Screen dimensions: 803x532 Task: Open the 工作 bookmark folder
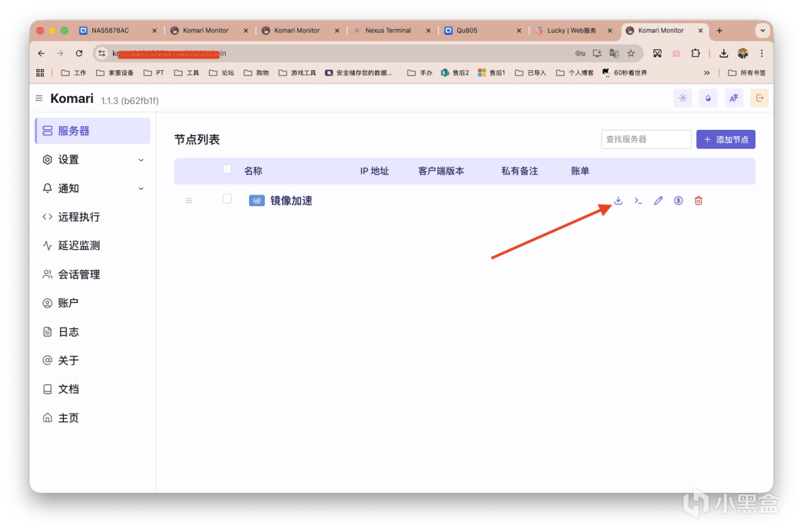click(73, 73)
